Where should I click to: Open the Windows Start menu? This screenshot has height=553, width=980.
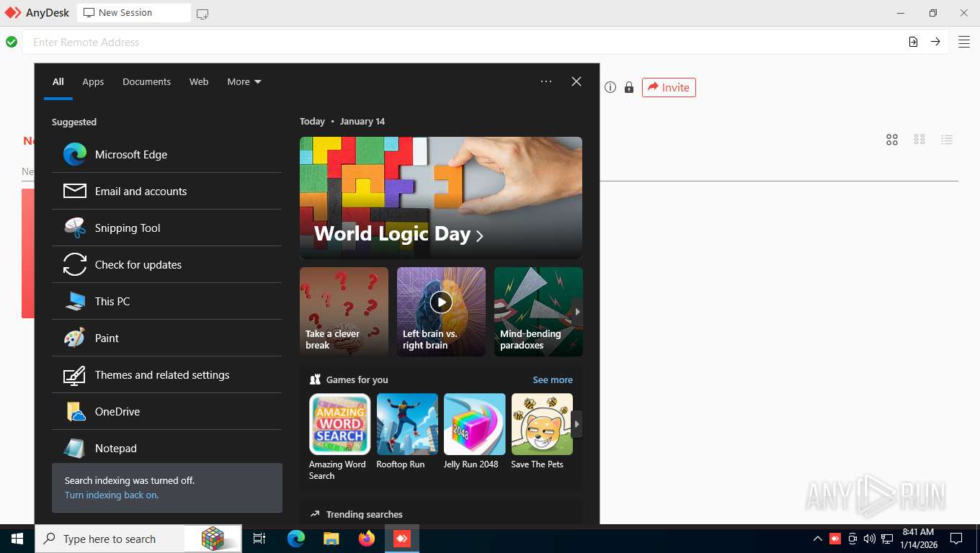pos(17,539)
